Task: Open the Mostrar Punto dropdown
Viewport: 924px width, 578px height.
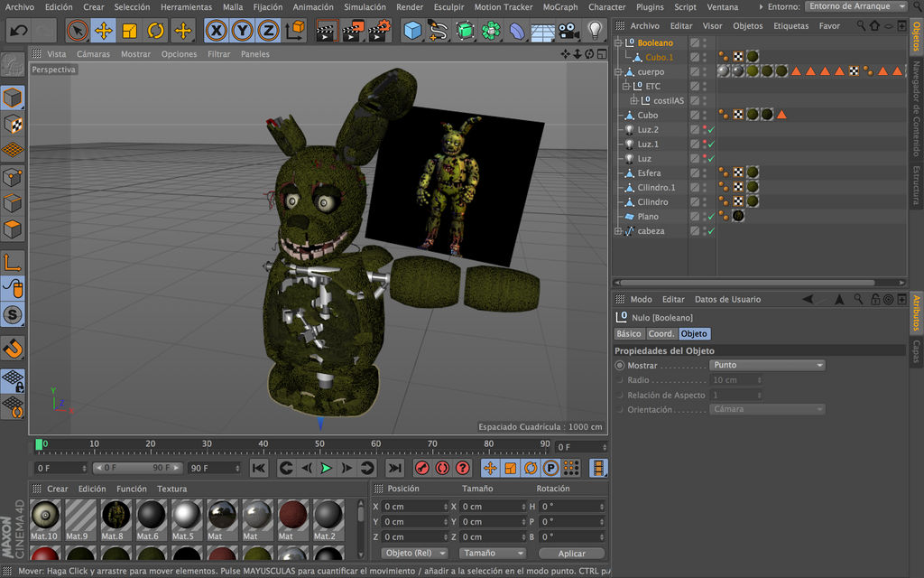Action: pyautogui.click(x=767, y=365)
